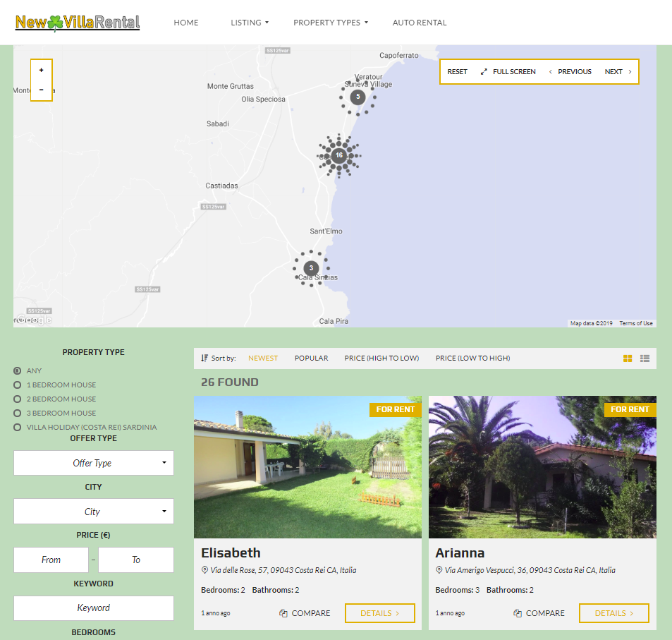
Task: Click the 'Capoferrato' map label
Action: click(399, 55)
